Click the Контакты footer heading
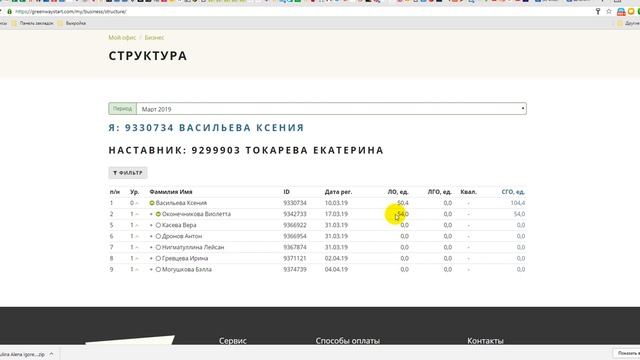The height and width of the screenshot is (360, 640). pos(485,340)
